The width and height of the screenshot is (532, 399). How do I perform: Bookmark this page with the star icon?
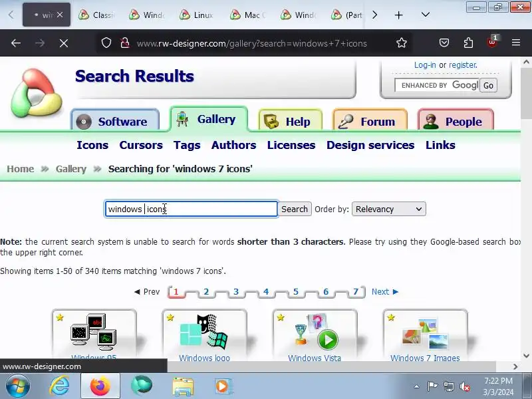coord(402,43)
